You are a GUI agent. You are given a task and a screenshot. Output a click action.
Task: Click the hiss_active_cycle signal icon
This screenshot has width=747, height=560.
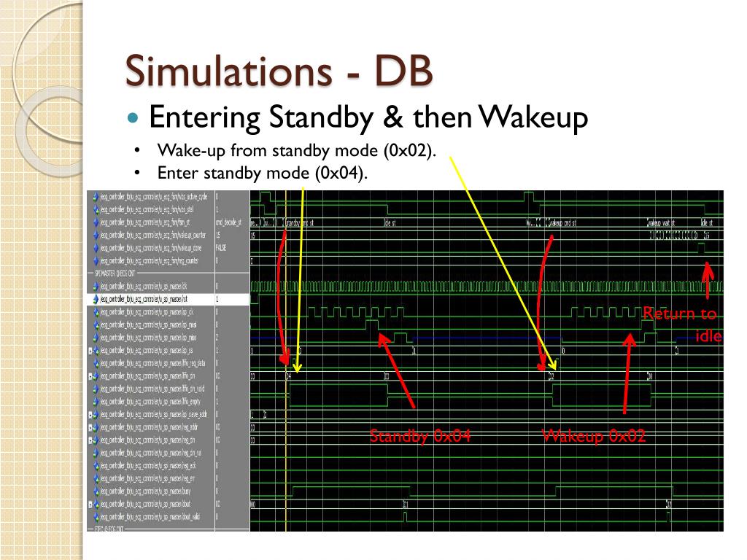click(96, 197)
